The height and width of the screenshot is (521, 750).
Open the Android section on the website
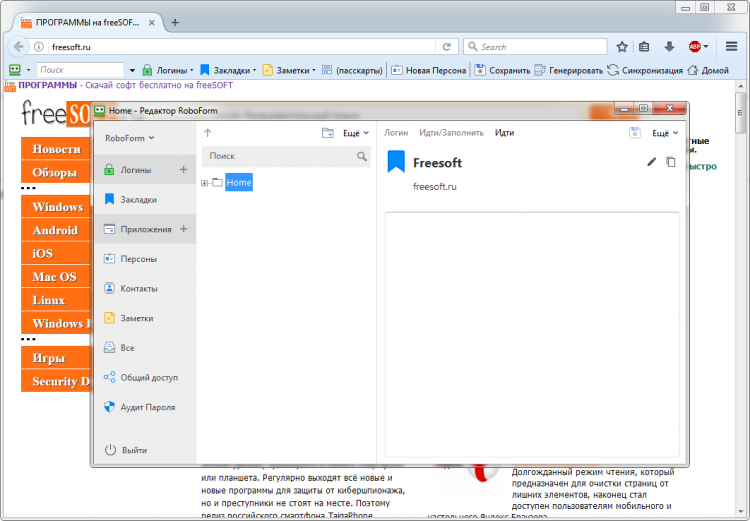56,230
